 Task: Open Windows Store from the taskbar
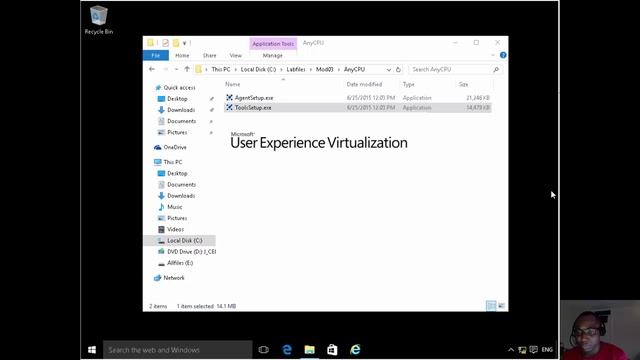[x=332, y=350]
